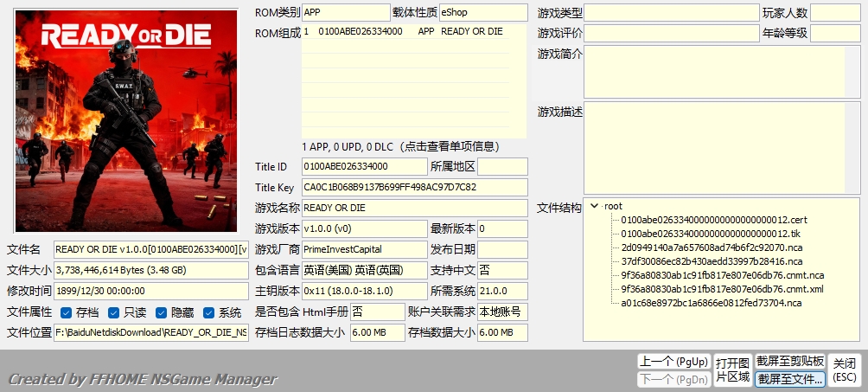The height and width of the screenshot is (392, 868).
Task: Collapse the root node in file structure
Action: (594, 206)
